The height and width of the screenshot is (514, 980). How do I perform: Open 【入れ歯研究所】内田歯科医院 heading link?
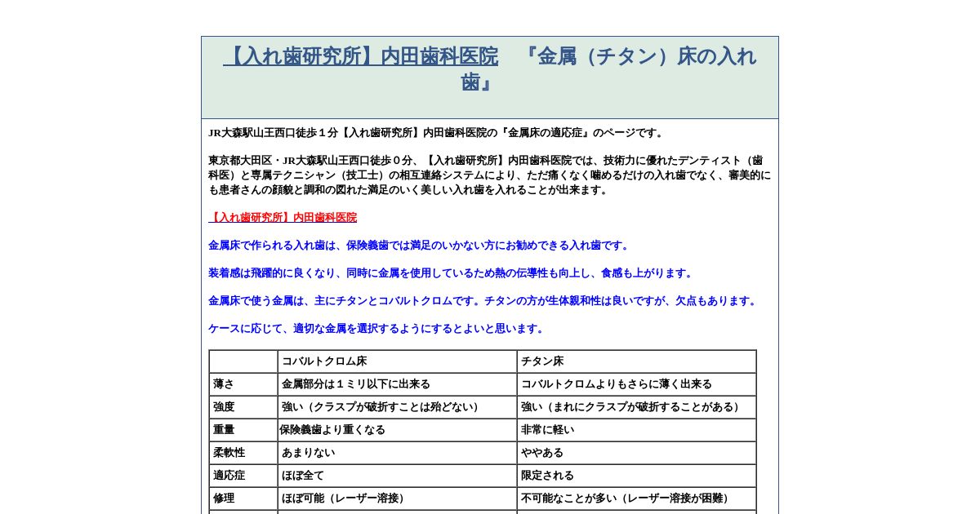click(x=360, y=56)
